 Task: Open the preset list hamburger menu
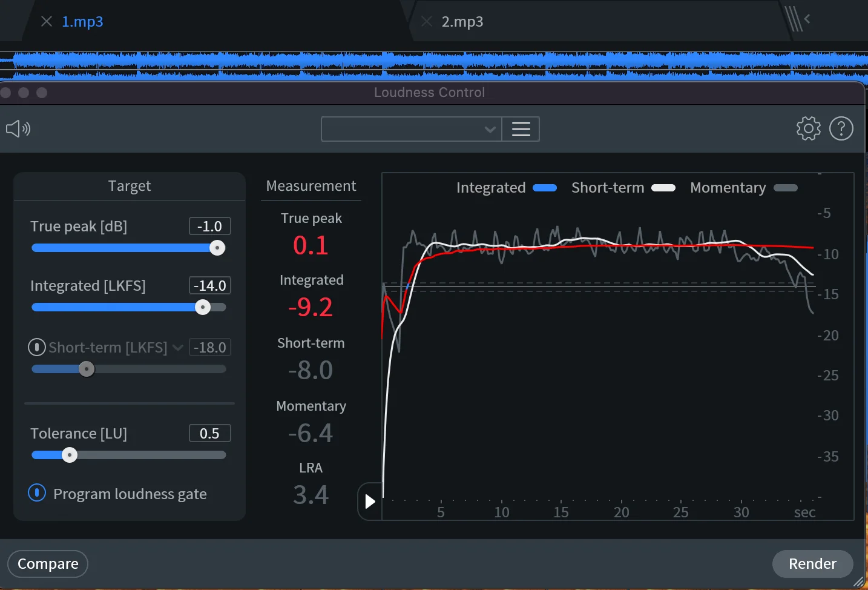tap(521, 129)
